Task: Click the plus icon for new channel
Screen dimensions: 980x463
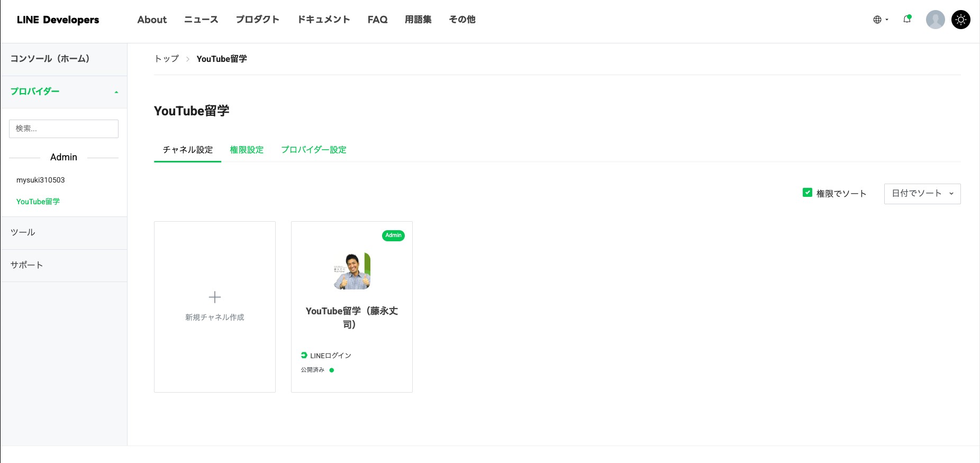Action: 215,297
